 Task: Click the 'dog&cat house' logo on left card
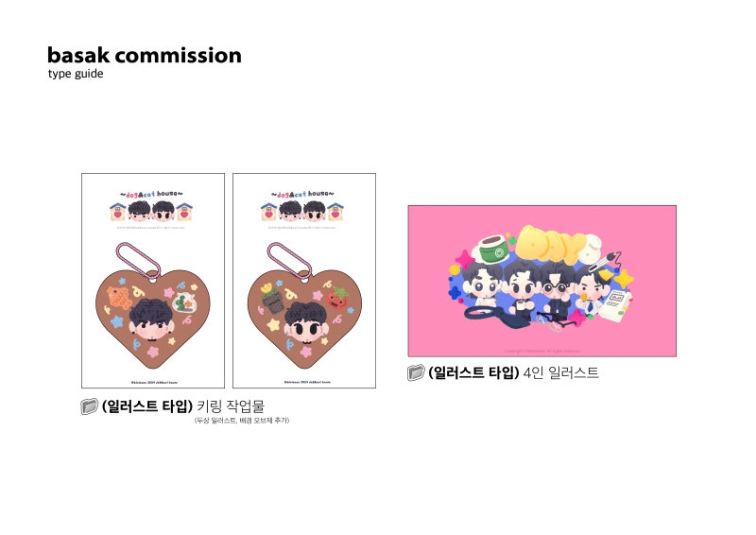[x=151, y=194]
